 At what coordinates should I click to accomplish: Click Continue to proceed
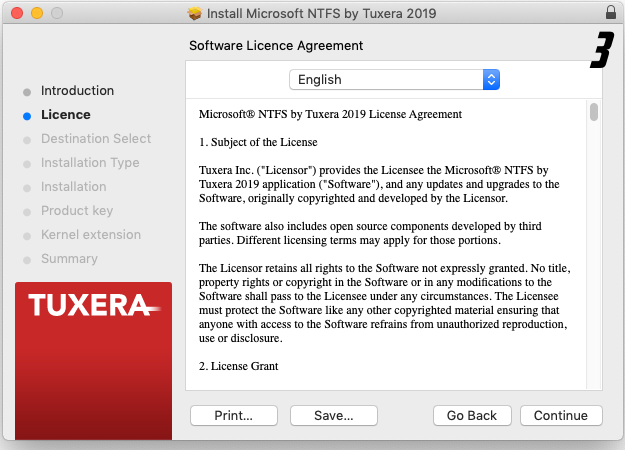(x=561, y=415)
